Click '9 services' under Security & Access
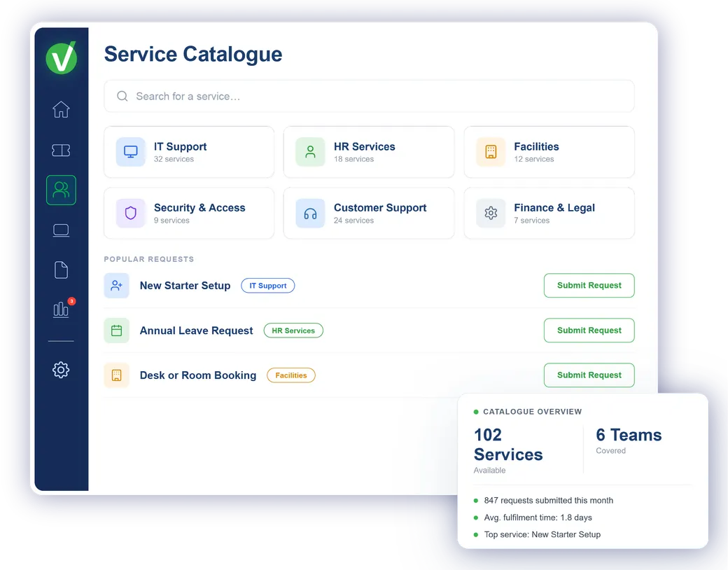The width and height of the screenshot is (728, 570). (171, 220)
